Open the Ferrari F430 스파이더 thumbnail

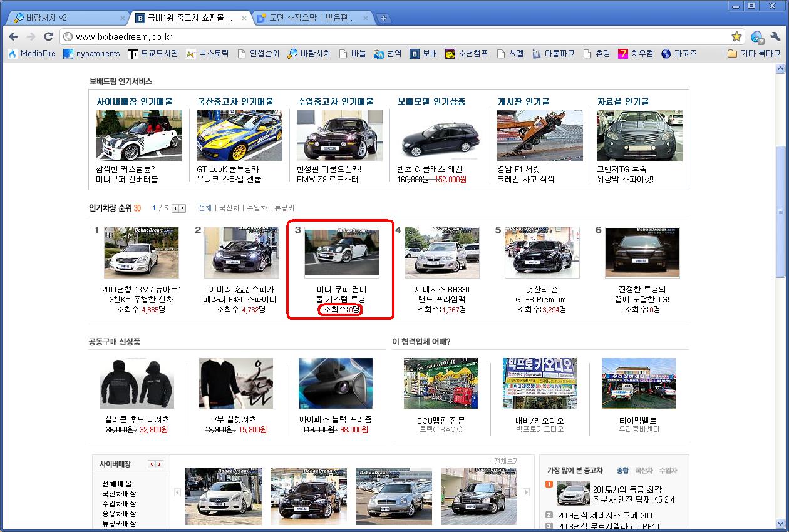(x=241, y=252)
